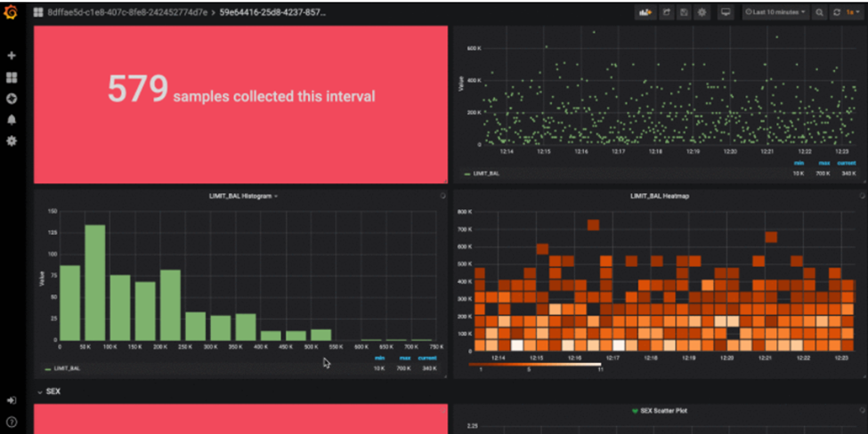Click the Sign in icon at sidebar bottom
Screen dimensions: 868x434
tap(12, 400)
